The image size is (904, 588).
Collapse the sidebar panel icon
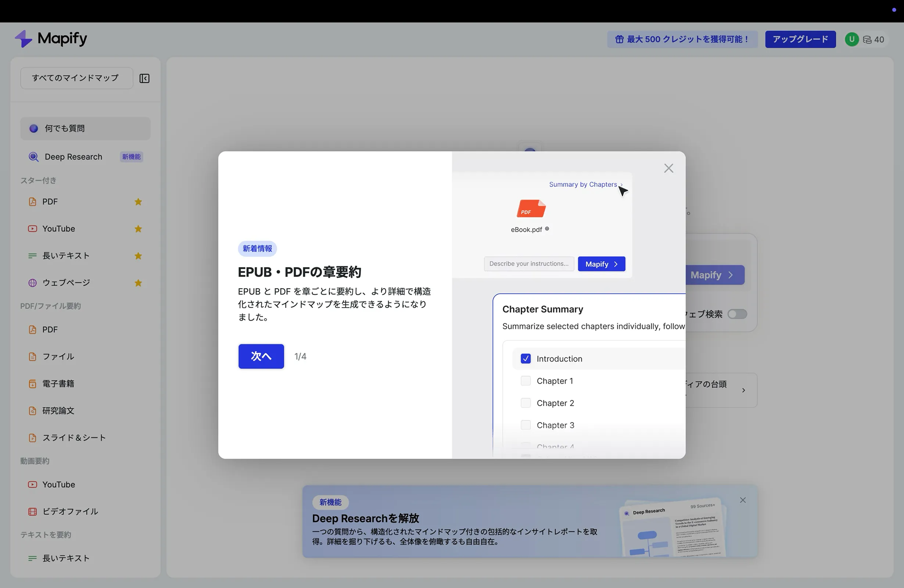tap(144, 78)
